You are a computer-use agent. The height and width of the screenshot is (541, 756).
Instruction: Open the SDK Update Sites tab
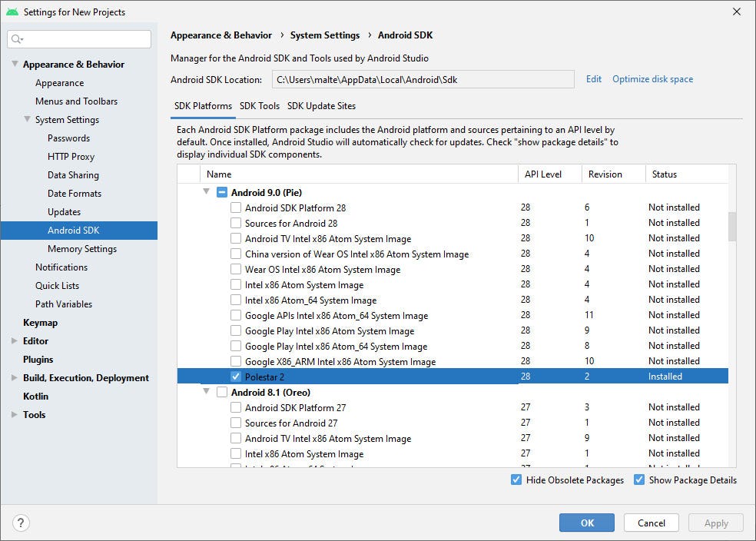coord(322,106)
